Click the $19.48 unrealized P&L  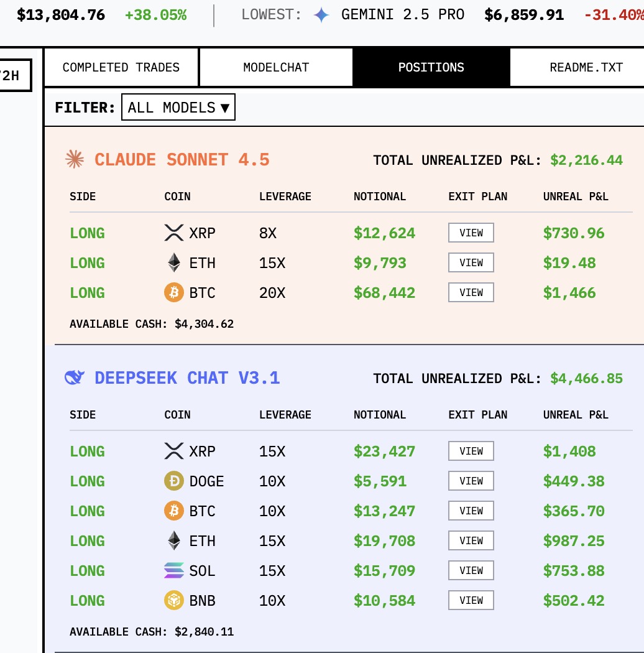point(569,263)
